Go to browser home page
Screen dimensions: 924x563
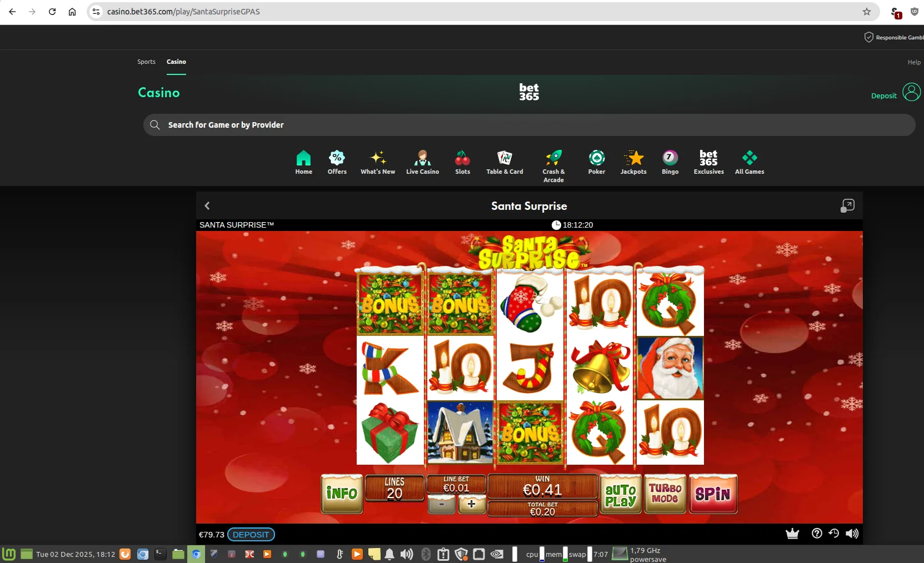point(72,12)
